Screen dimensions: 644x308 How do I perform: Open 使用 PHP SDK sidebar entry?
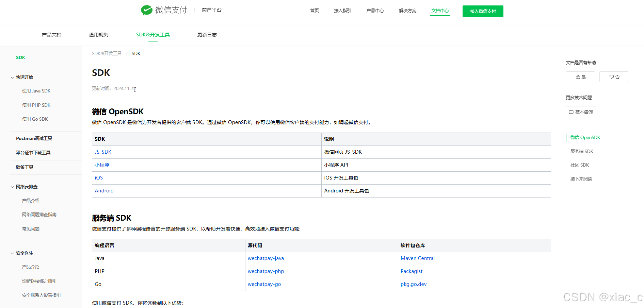(x=36, y=105)
